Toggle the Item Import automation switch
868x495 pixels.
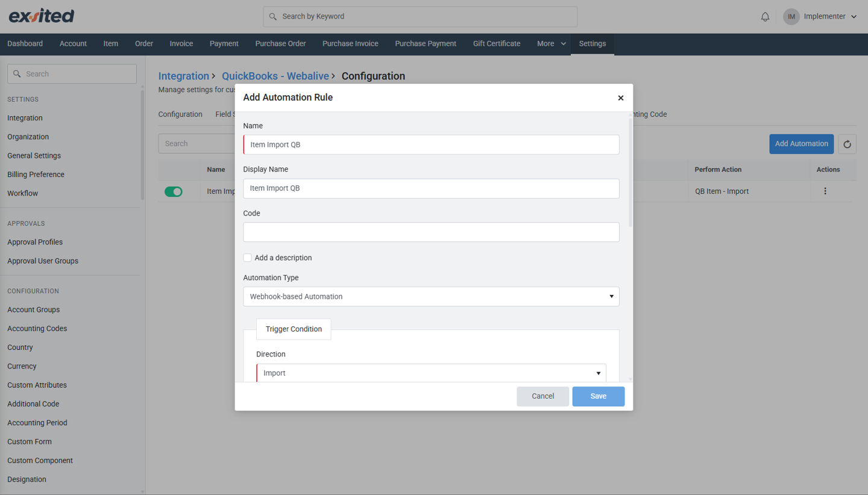point(174,191)
